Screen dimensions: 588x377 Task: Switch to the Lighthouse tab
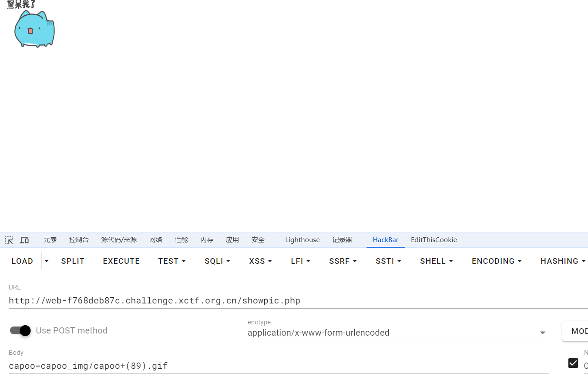302,240
